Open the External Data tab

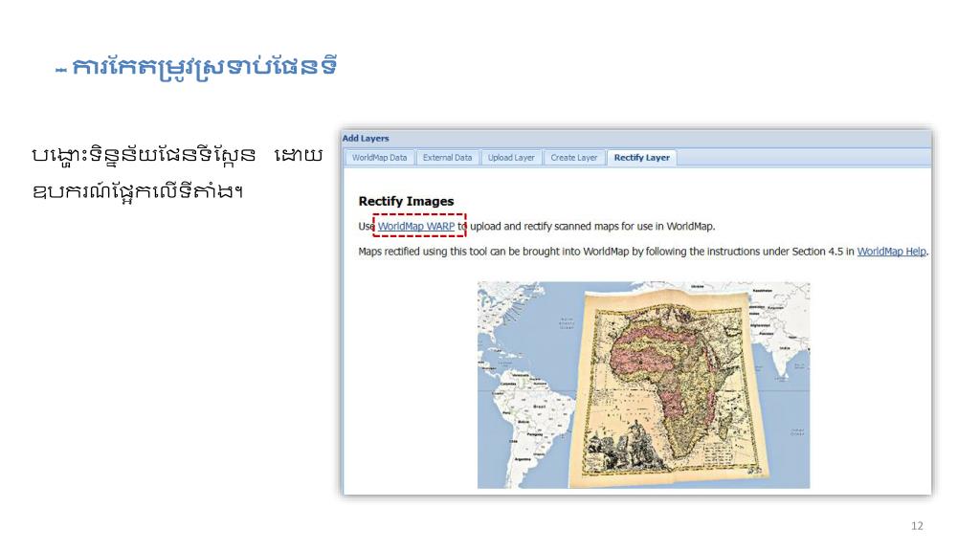tap(448, 158)
